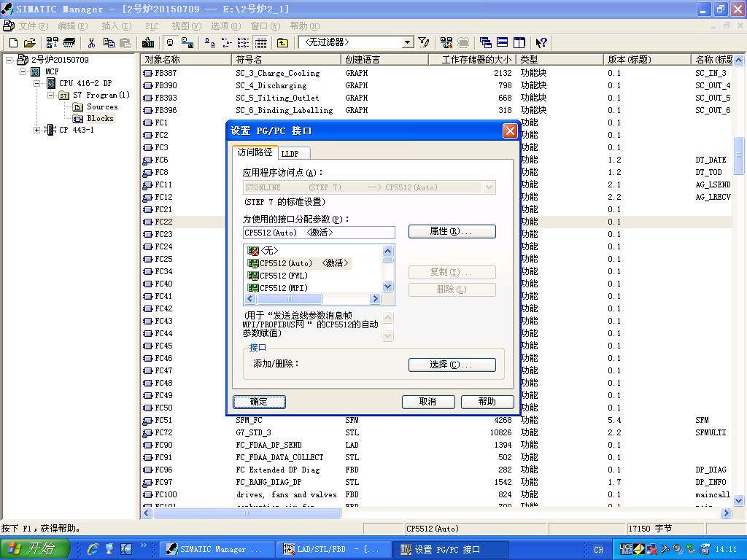Switch to LAD/STL/FBD taskbar window

pyautogui.click(x=333, y=550)
